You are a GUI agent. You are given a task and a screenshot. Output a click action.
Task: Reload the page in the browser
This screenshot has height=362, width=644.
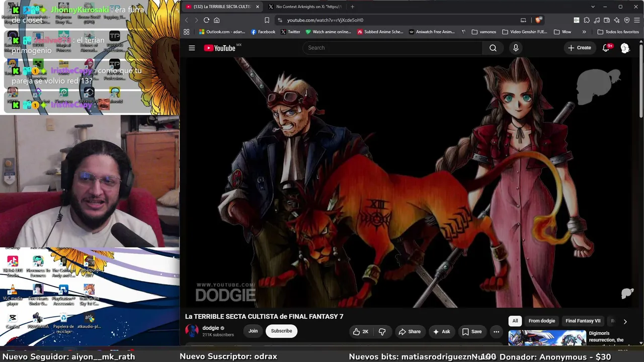[206, 20]
